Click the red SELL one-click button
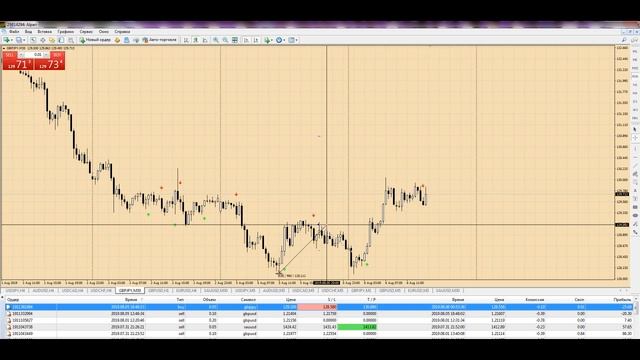The image size is (640, 360). click(17, 61)
